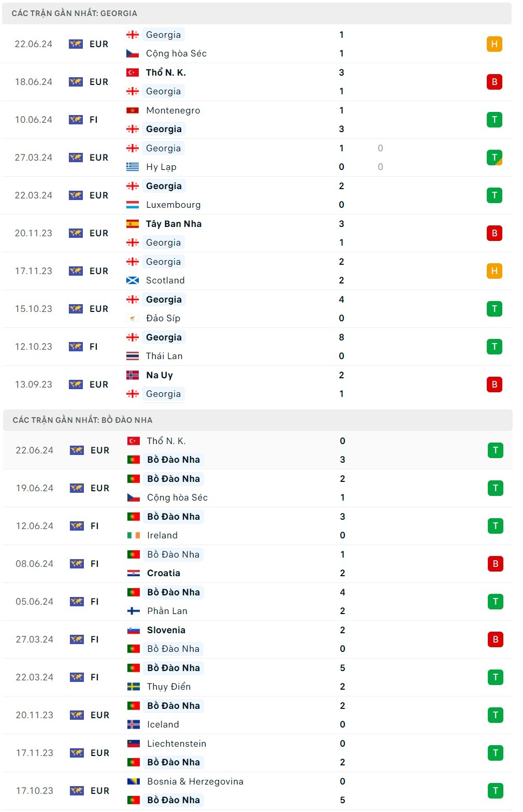Click the Norway flag beside Na Uy
This screenshot has width=523, height=812.
point(133,375)
